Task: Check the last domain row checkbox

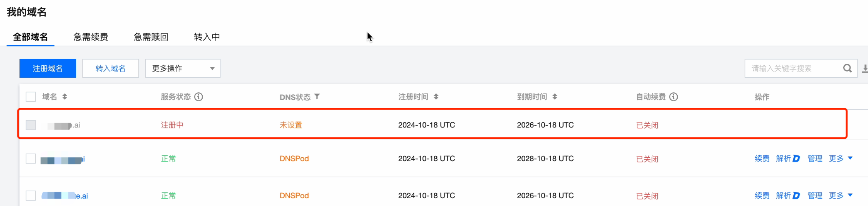Action: coord(31,196)
